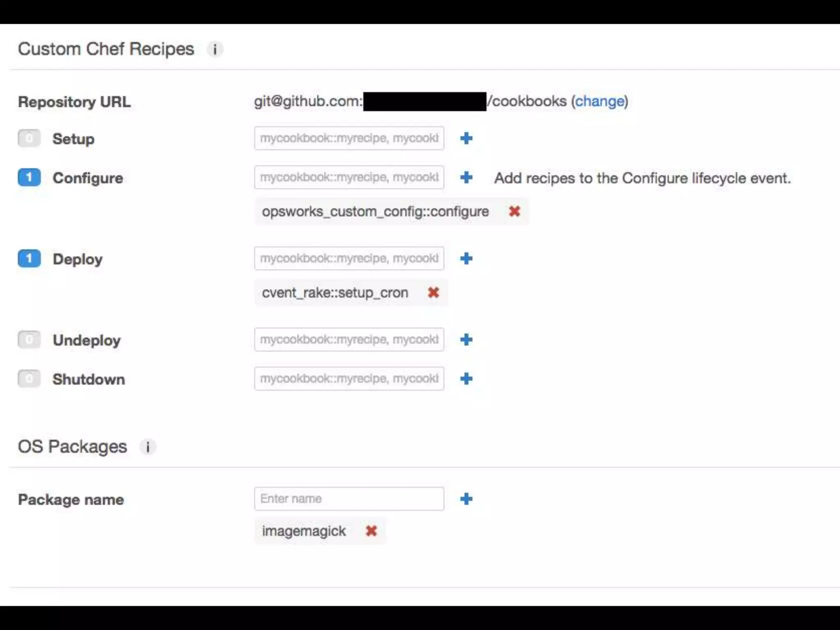This screenshot has height=630, width=840.
Task: Click the Configure count badge showing 1
Action: click(x=29, y=178)
